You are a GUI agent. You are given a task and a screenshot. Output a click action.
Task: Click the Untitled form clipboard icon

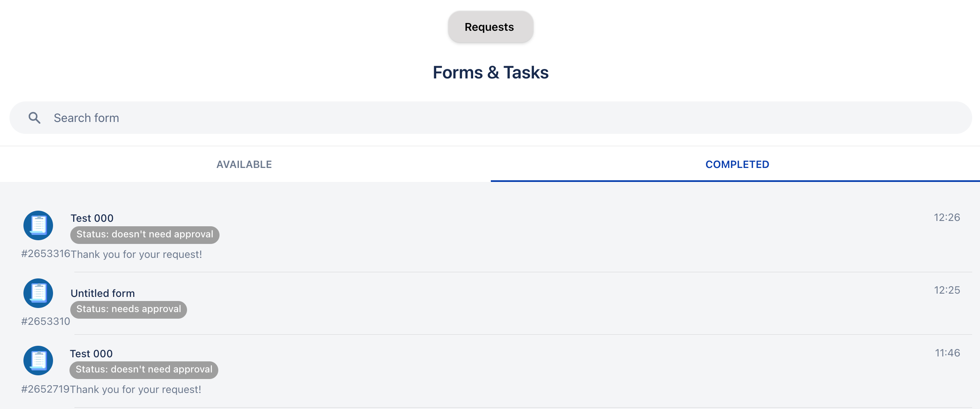pyautogui.click(x=38, y=293)
